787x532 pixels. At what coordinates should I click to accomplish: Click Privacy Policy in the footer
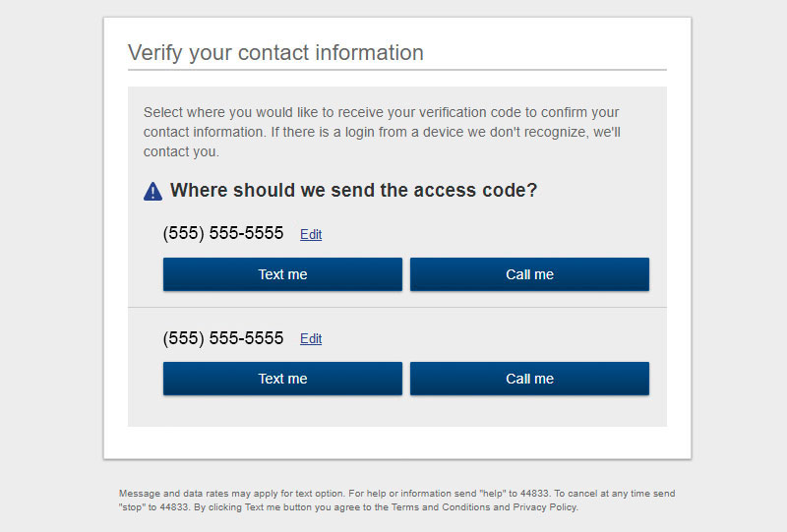tap(545, 506)
